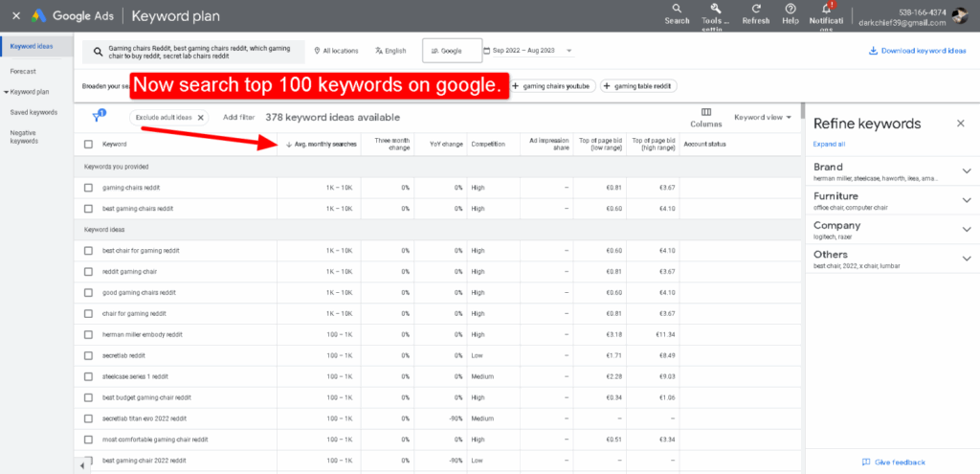
Task: Sort by Top of page bid low range
Action: click(x=601, y=145)
